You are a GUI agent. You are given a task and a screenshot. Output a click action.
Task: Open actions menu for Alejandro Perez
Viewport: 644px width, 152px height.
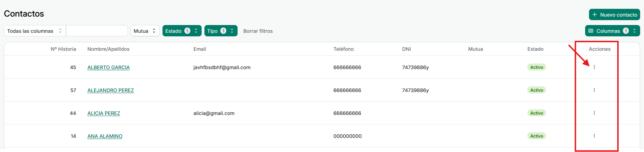click(594, 90)
